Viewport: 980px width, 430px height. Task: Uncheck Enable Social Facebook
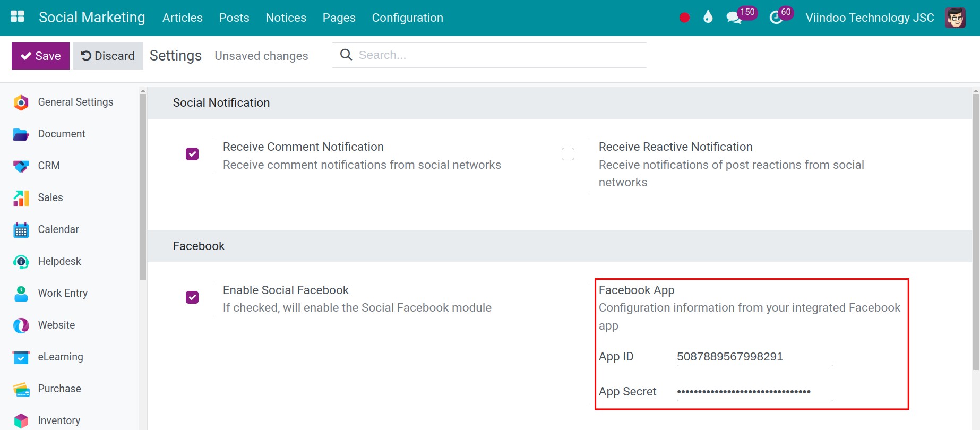pyautogui.click(x=192, y=297)
